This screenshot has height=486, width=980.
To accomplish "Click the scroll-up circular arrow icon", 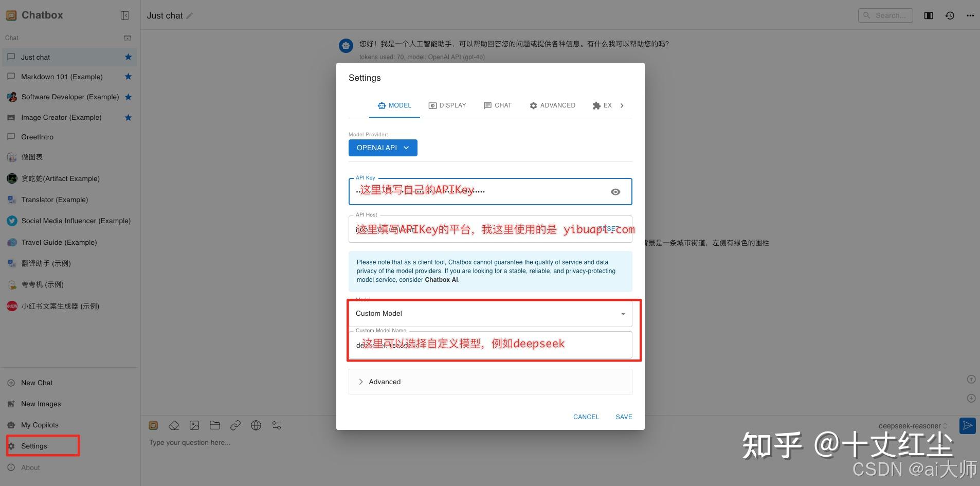I will point(971,379).
